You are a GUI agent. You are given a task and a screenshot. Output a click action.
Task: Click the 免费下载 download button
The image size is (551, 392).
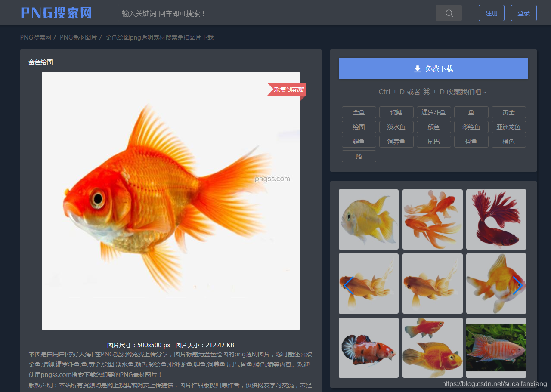pos(433,68)
